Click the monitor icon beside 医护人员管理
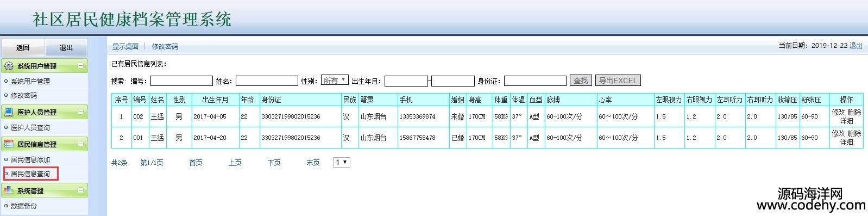This screenshot has width=868, height=216. [x=9, y=112]
